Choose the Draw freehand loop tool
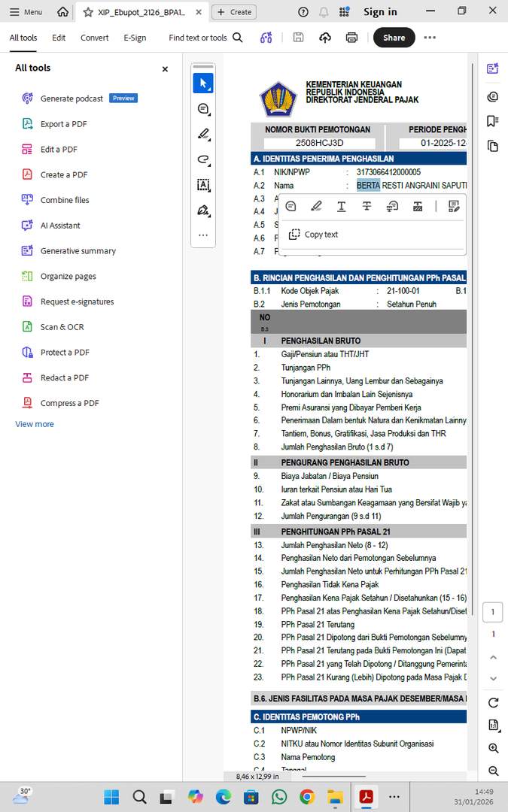Screen dimensions: 508x812 click(x=203, y=160)
